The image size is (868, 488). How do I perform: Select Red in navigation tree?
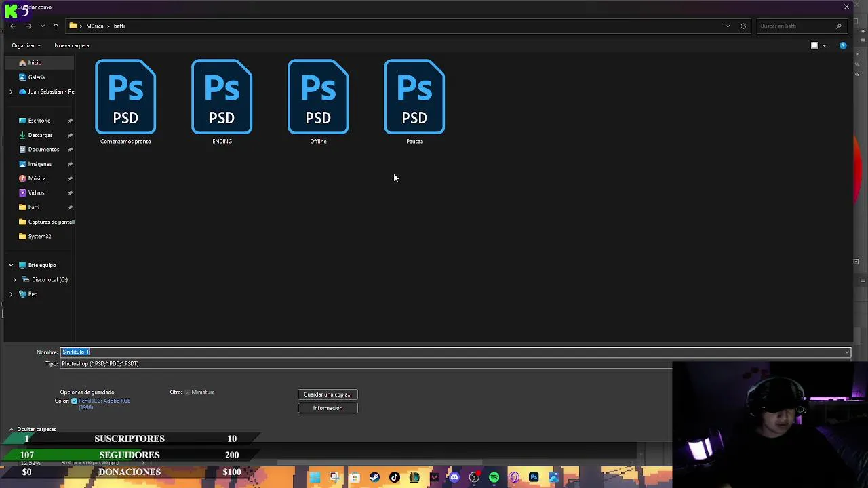(33, 294)
